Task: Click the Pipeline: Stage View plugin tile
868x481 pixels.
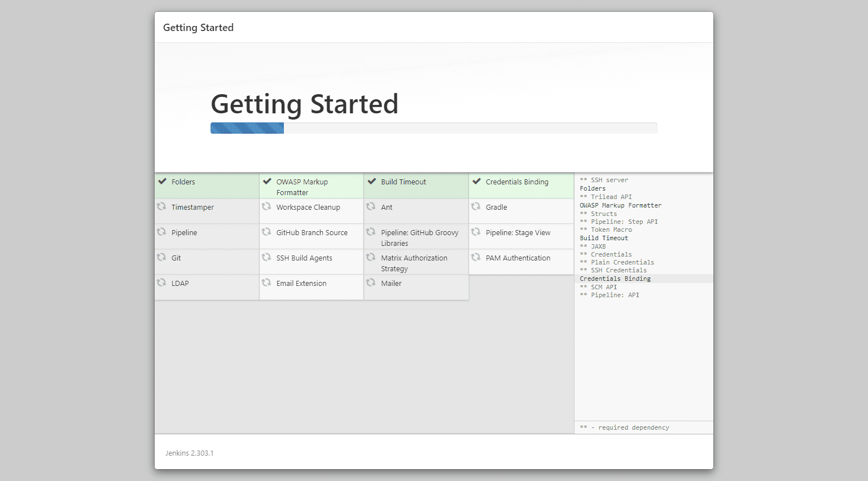Action: click(520, 236)
